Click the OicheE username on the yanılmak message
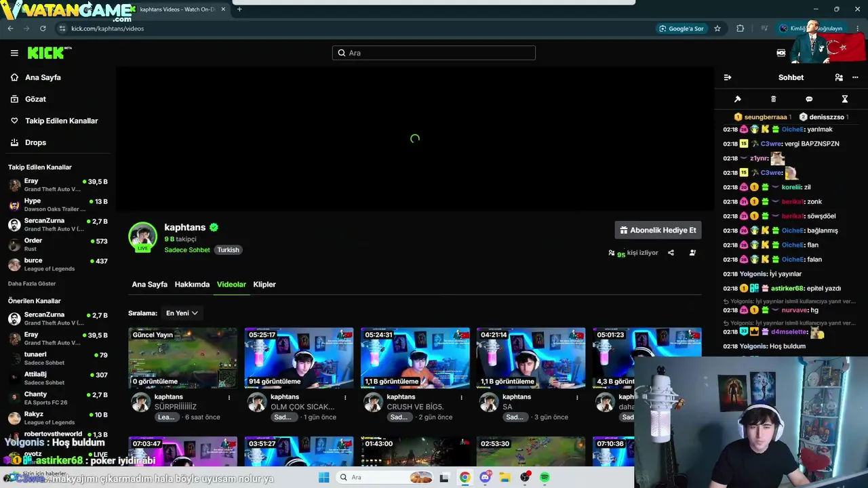 click(793, 129)
